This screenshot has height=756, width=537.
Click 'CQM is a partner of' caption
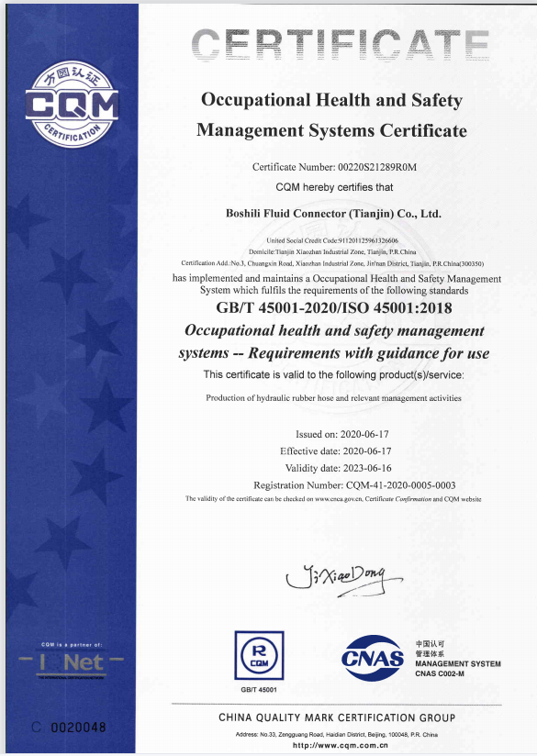[x=72, y=645]
